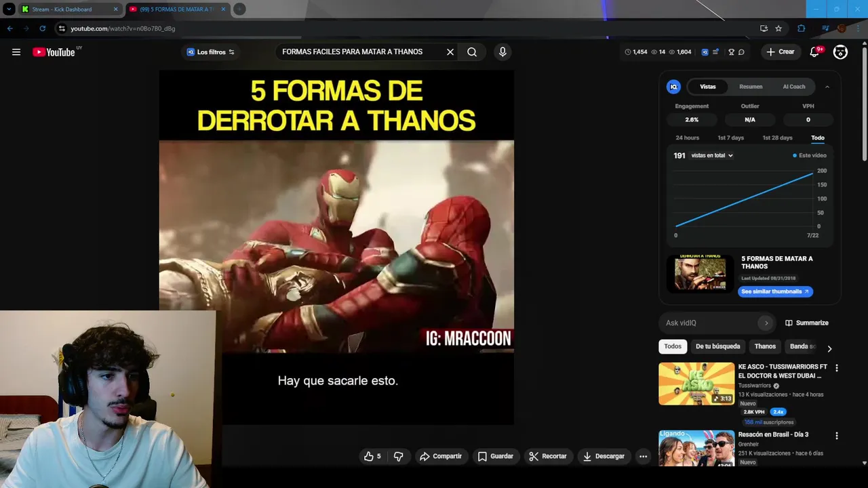Focus the Ask vidIQ input field
This screenshot has width=868, height=488.
(x=709, y=323)
